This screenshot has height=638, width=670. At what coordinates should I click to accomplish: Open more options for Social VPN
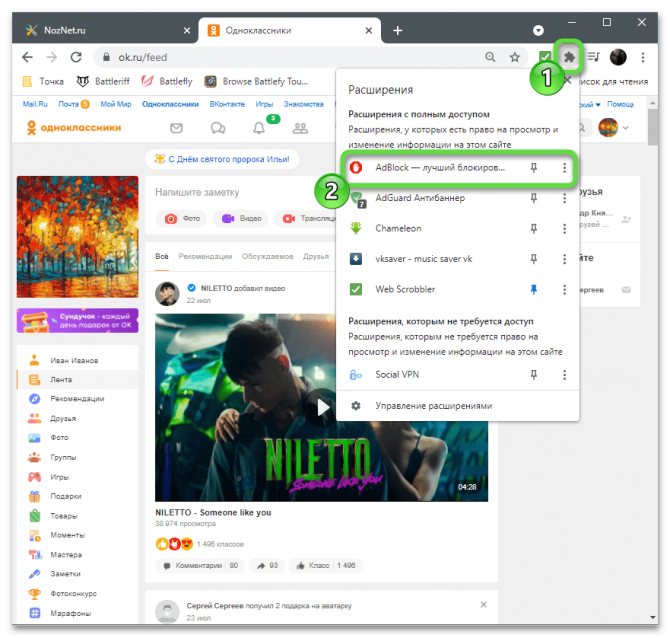coord(564,375)
